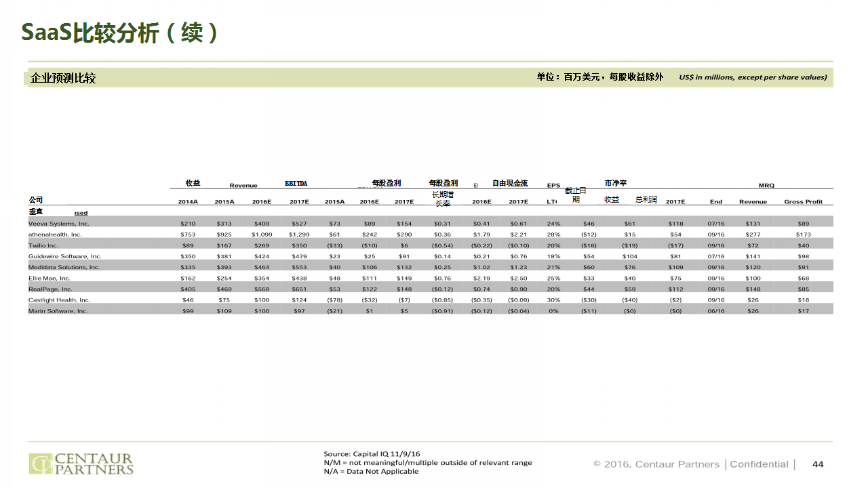
Task: Click the $104 cell in Guidewire row
Action: 630,256
